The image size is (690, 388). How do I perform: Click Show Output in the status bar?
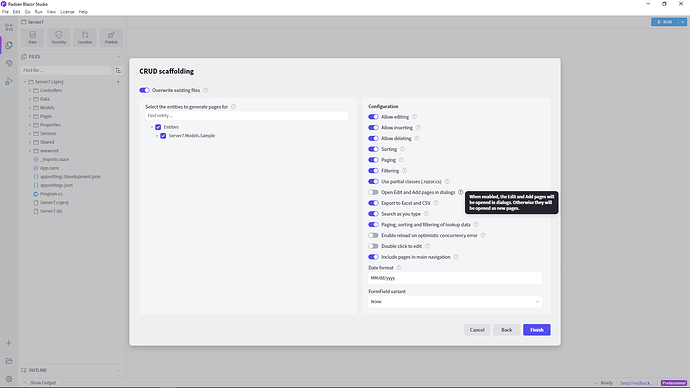pyautogui.click(x=43, y=383)
